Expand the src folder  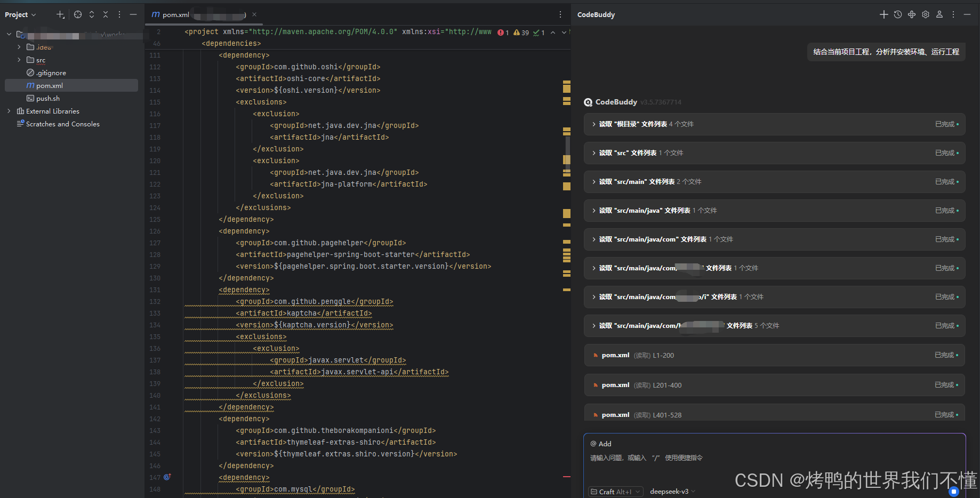pos(19,60)
